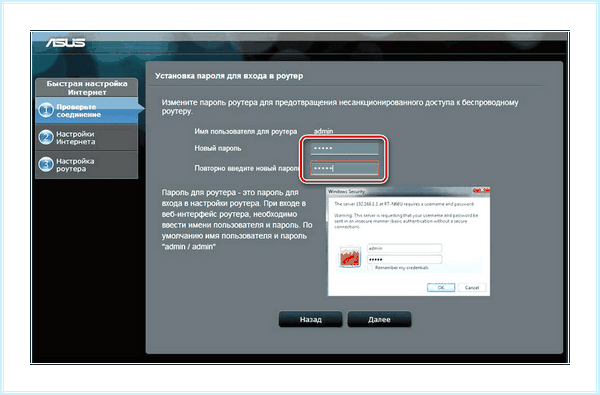Click Cancel in Windows Security dialog

[472, 287]
